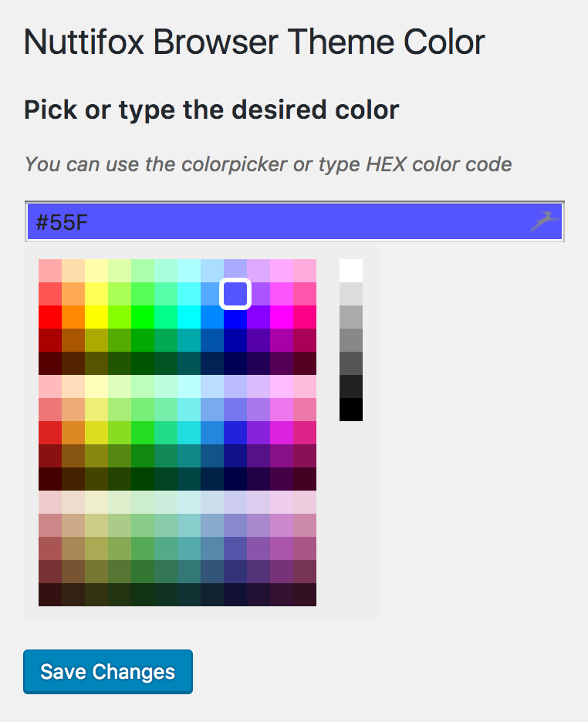
Task: Pick the pure magenta swatch
Action: (282, 317)
